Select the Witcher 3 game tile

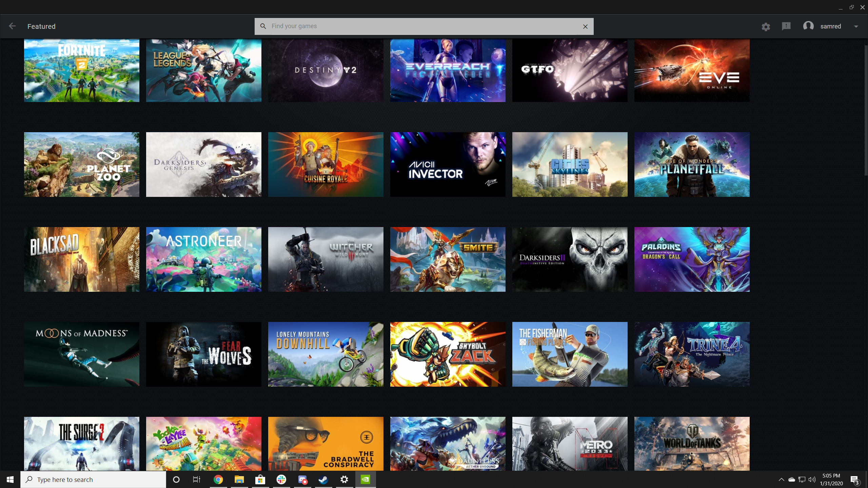325,259
